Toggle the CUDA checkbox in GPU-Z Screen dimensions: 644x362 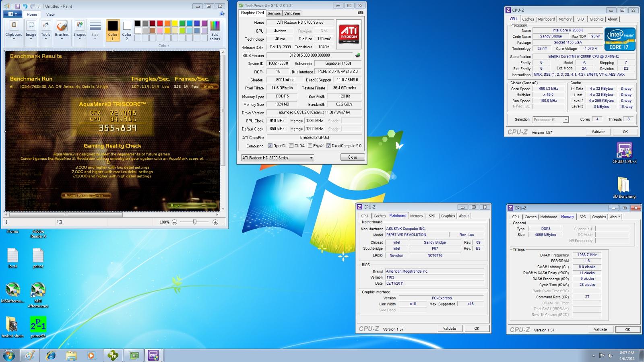(x=291, y=146)
